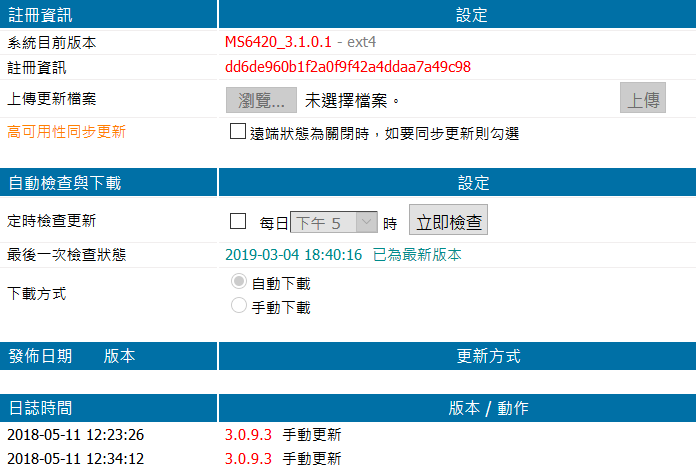
Task: Click the 上傳 upload button
Action: click(x=642, y=100)
